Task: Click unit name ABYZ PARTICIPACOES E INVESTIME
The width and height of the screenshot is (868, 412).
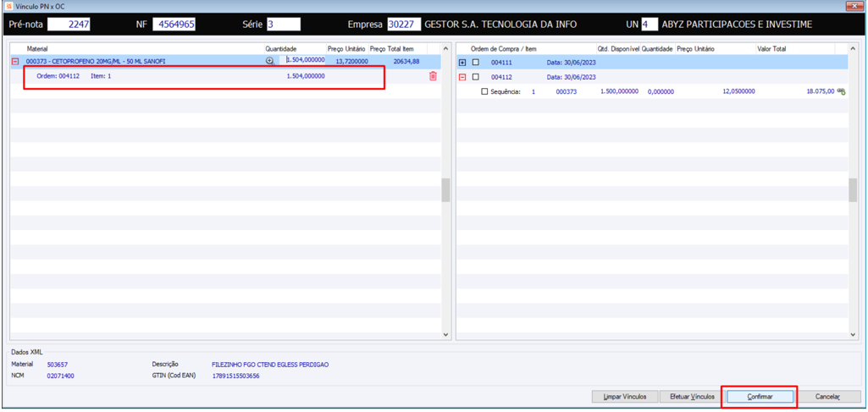Action: tap(738, 25)
